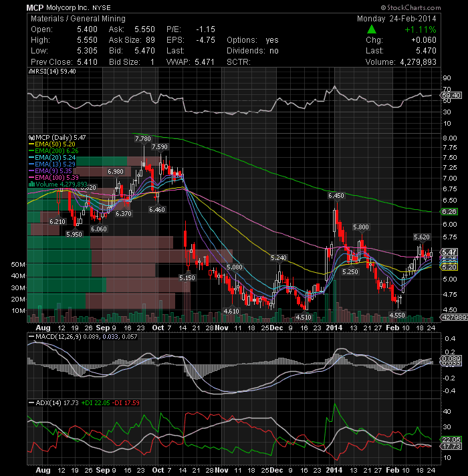Click the green 6.26 EMA(200) axis tag
The width and height of the screenshot is (468, 476).
click(x=449, y=211)
